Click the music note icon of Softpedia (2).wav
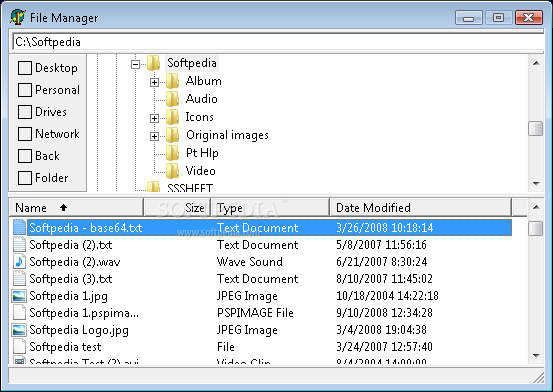Screen dimensions: 553x392 click(x=19, y=261)
